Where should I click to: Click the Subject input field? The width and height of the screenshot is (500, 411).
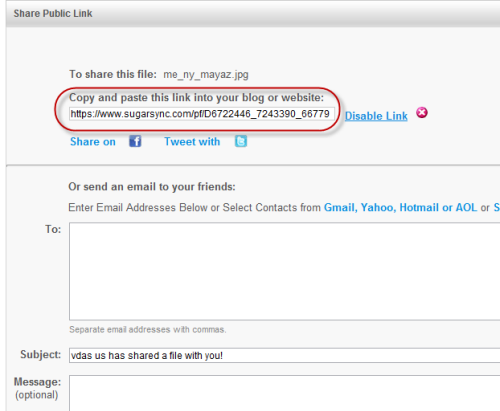point(284,355)
